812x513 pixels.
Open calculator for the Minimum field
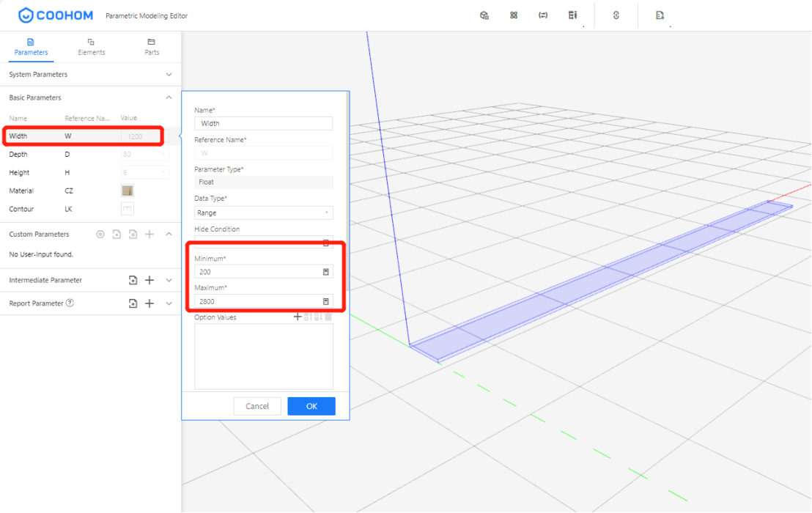[x=326, y=272]
